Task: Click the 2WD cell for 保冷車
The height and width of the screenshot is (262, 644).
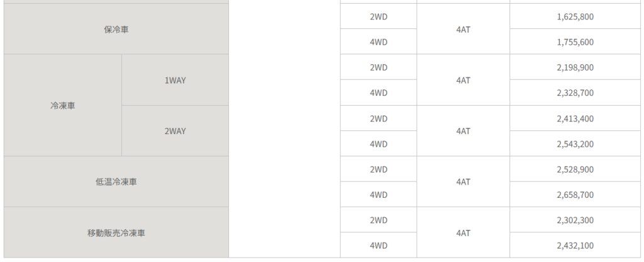Action: [x=379, y=16]
